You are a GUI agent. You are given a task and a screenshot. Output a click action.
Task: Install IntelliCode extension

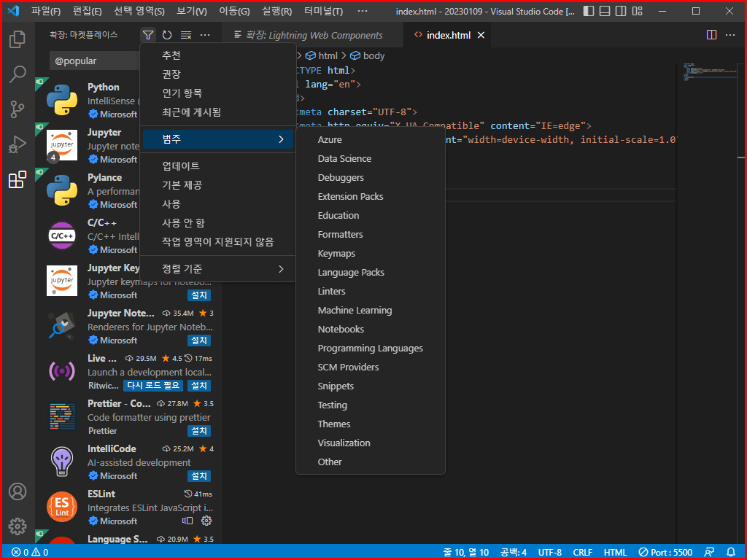[199, 476]
